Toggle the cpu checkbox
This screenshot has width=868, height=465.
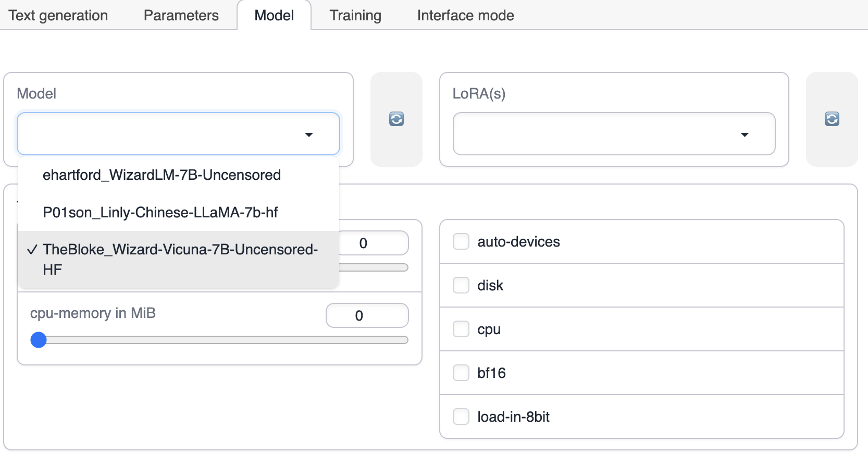[461, 329]
